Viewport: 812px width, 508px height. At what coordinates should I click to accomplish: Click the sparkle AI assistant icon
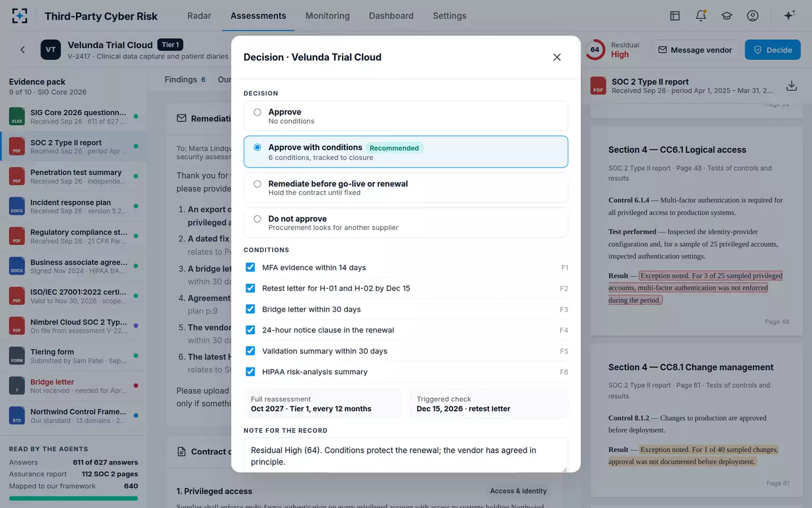pos(789,15)
